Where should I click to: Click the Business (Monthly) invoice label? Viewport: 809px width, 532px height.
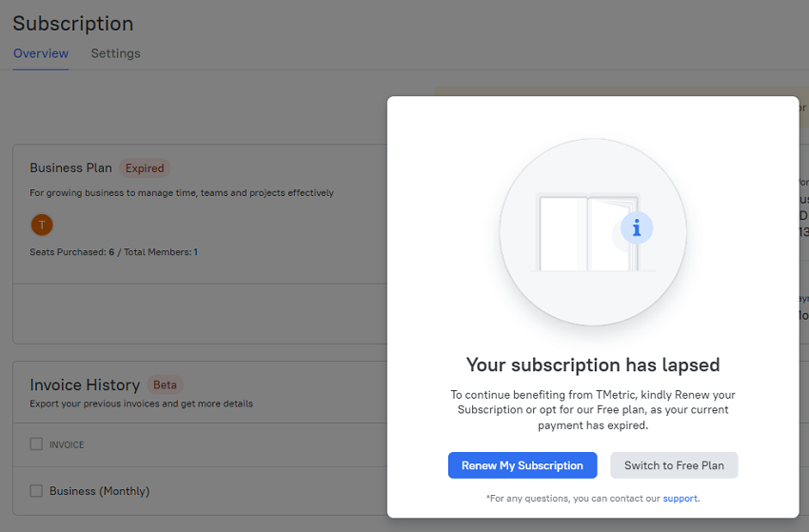(x=100, y=491)
